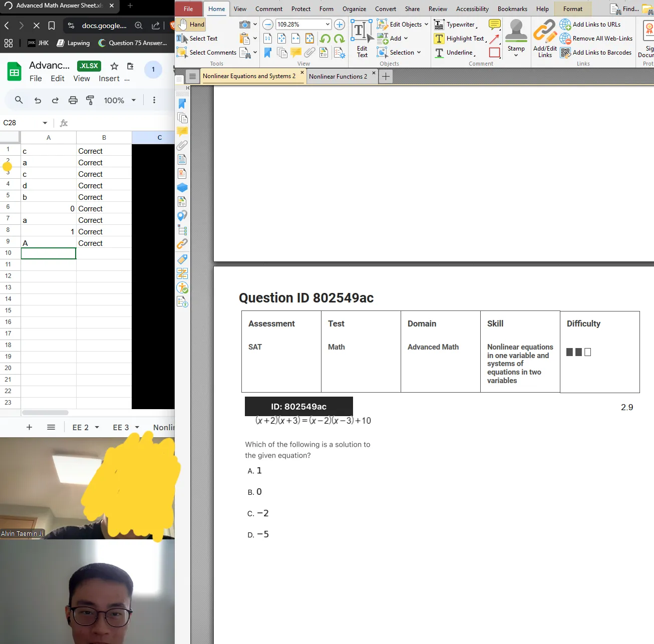Open the Lapwing bookmark
Screen dimensions: 654x644
click(73, 43)
